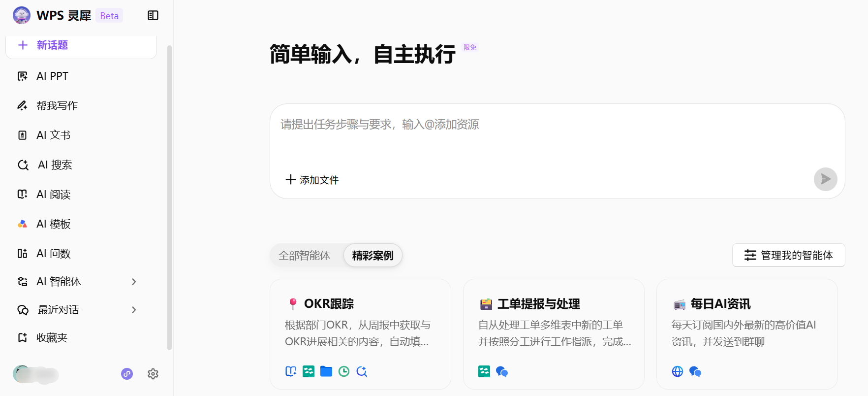Collapse the sidebar using the panel icon
The width and height of the screenshot is (868, 396).
coord(153,16)
